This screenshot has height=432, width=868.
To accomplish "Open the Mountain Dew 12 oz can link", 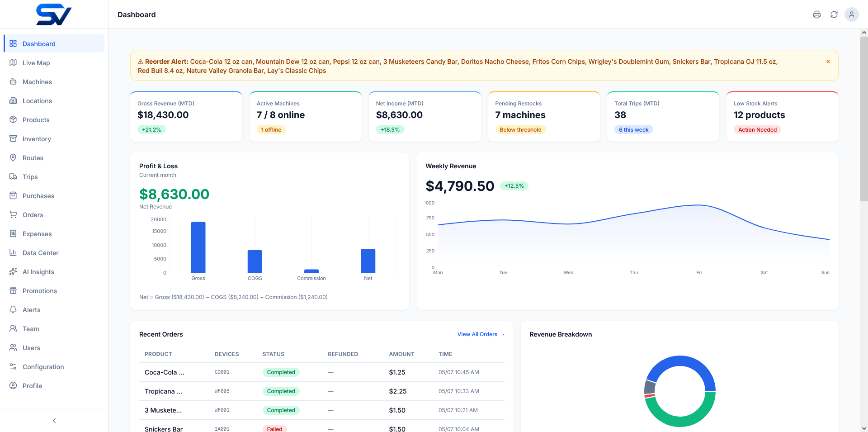I will [292, 62].
